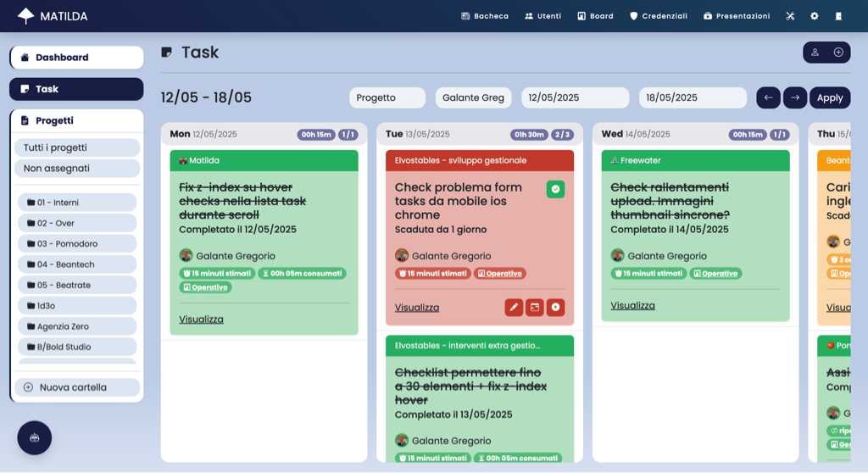Mark Check problema form task as complete
Image resolution: width=868 pixels, height=473 pixels.
[555, 189]
